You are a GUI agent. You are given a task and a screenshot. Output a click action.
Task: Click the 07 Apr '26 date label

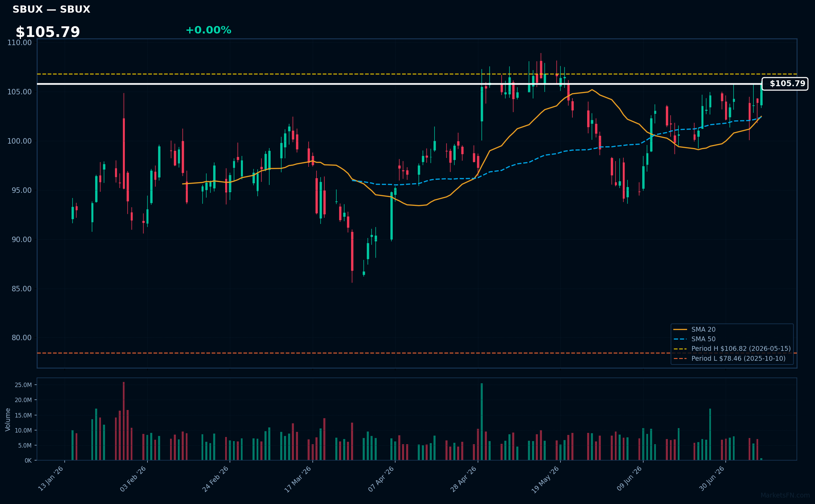coord(381,479)
